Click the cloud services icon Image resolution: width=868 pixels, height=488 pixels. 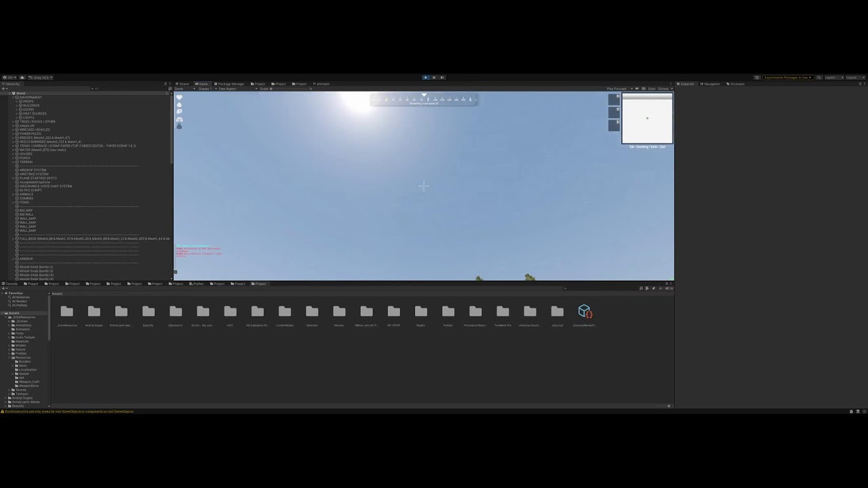coord(22,77)
